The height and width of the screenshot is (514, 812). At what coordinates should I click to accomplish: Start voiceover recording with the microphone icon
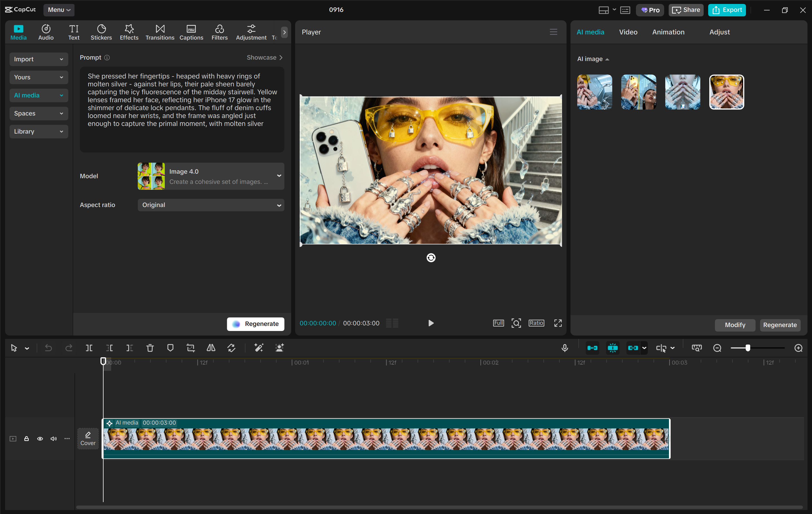click(x=565, y=348)
